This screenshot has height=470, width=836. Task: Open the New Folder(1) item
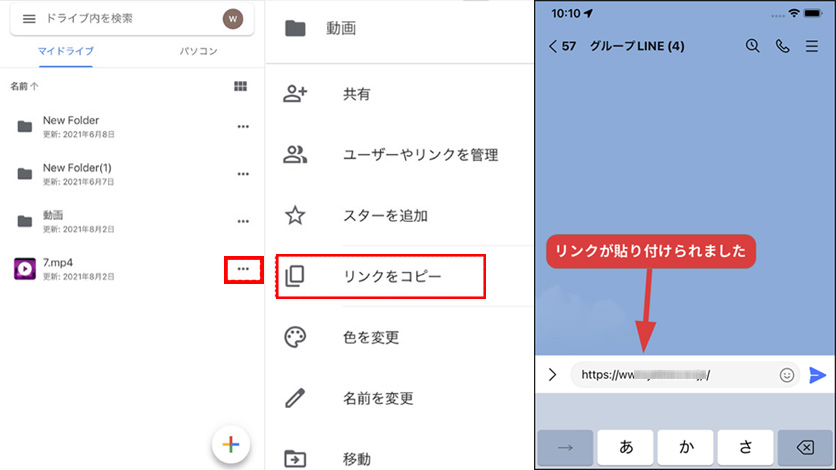click(x=132, y=174)
